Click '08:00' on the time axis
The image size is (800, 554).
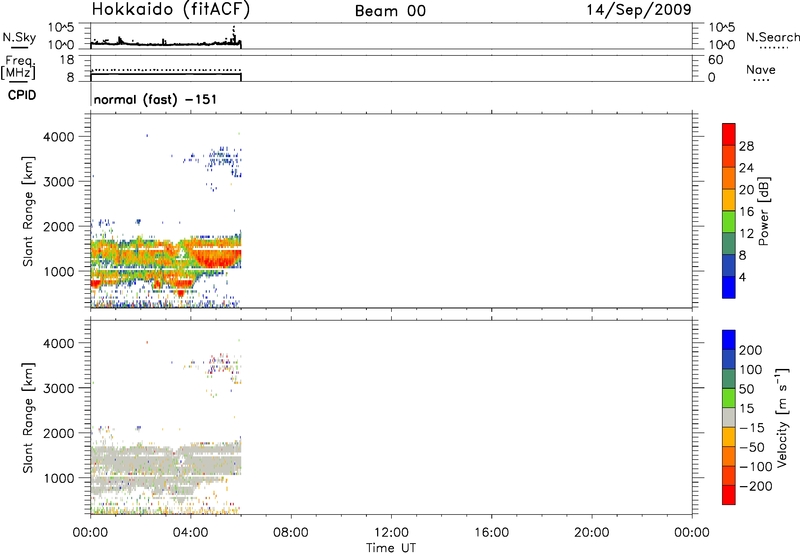click(291, 533)
